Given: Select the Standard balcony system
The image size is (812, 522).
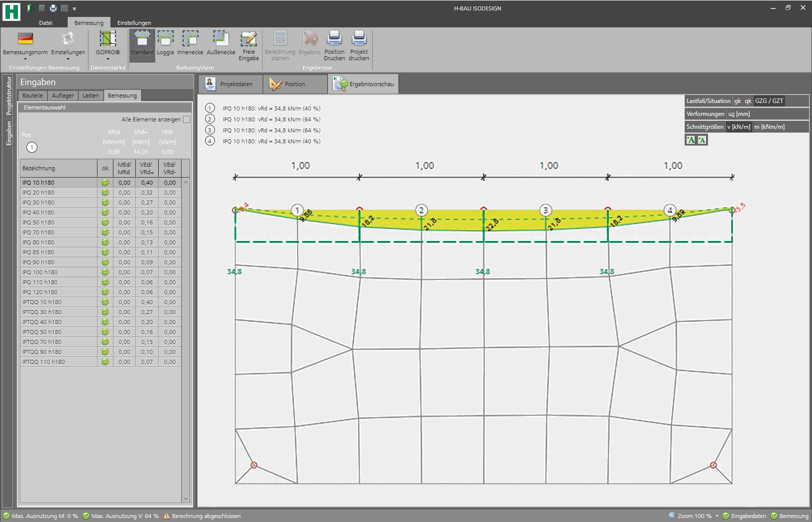Looking at the screenshot, I should coord(142,45).
